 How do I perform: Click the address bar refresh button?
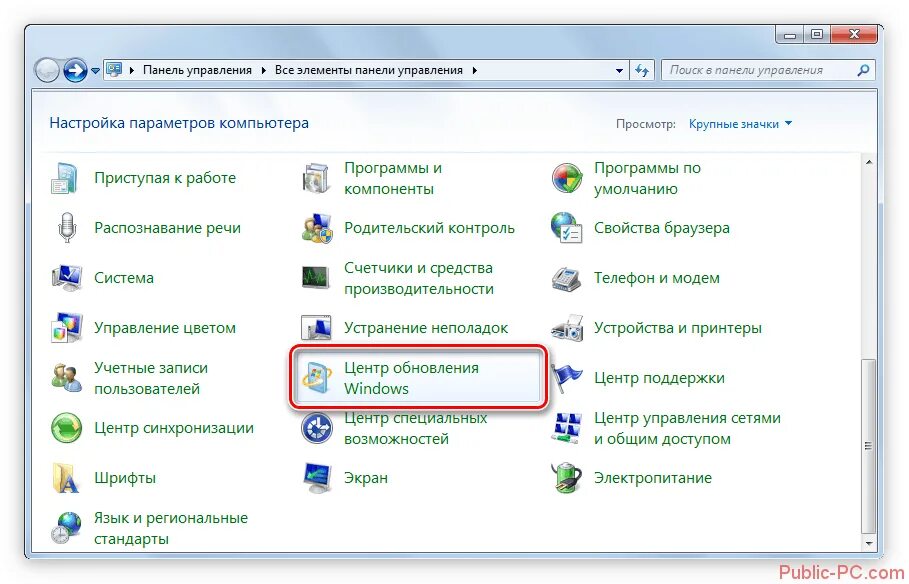click(x=642, y=70)
